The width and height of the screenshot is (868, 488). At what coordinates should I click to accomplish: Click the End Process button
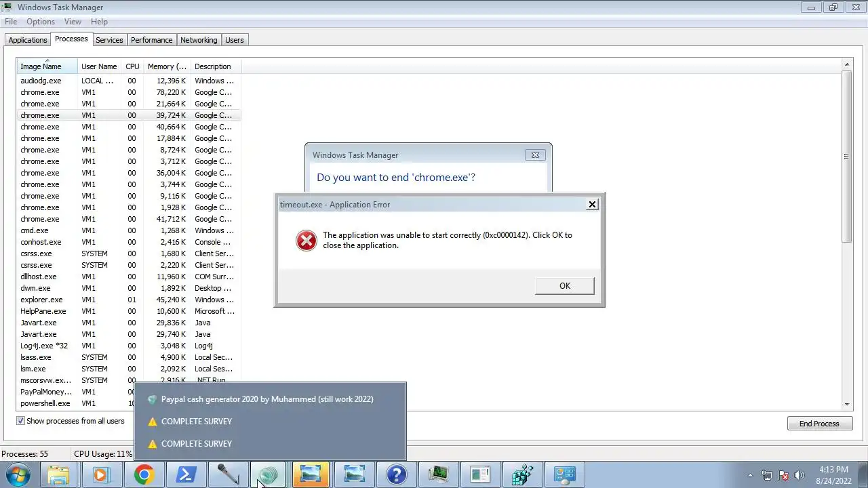coord(819,424)
